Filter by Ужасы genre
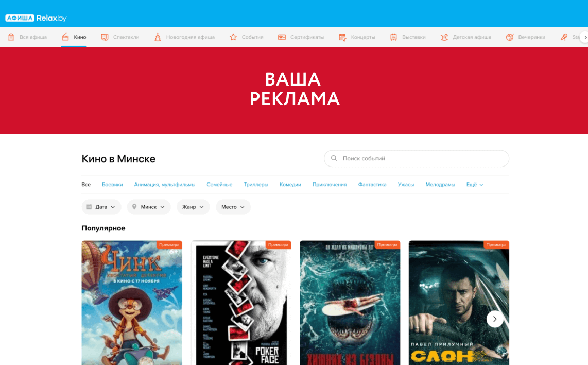The height and width of the screenshot is (365, 588). coord(406,185)
